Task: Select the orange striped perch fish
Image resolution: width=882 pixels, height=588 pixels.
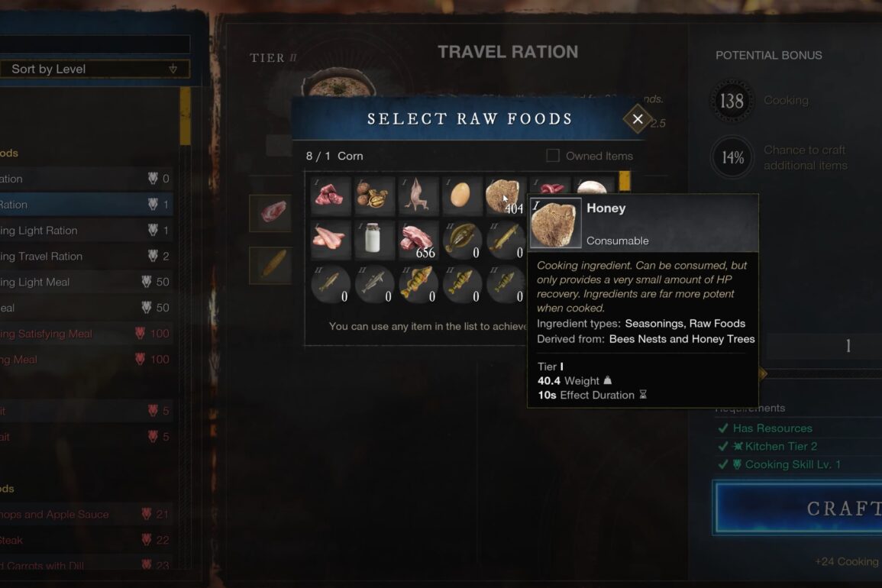Action: tap(418, 283)
